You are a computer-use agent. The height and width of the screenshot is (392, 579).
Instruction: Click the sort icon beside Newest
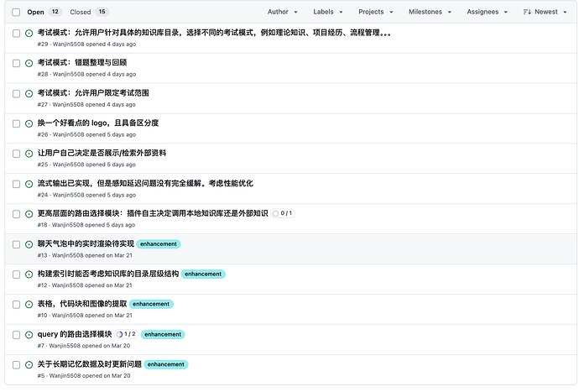tap(527, 12)
